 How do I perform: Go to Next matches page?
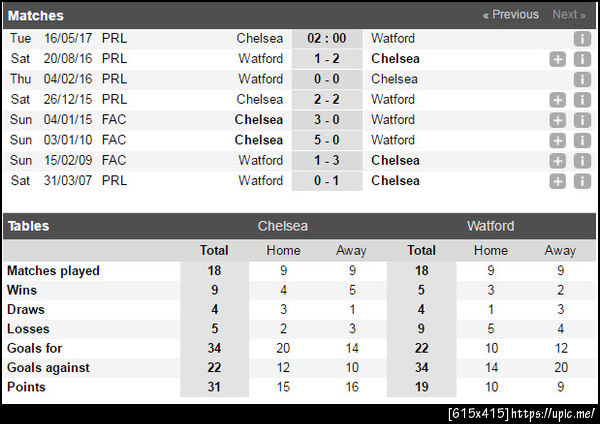click(569, 15)
